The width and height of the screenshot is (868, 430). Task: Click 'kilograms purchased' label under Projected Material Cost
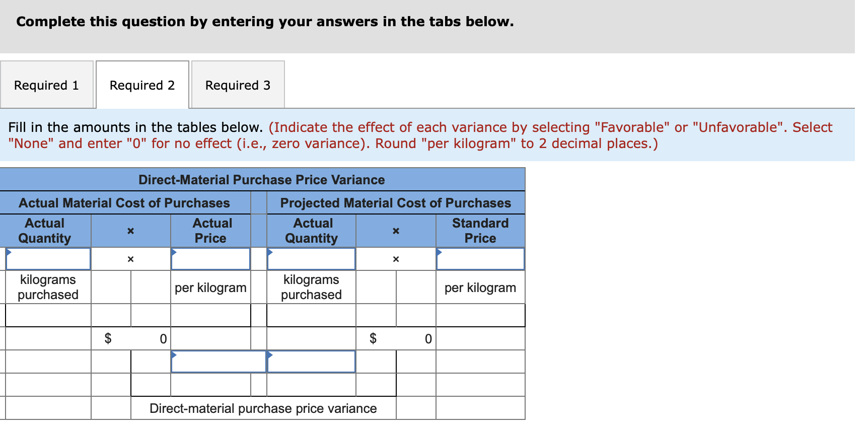click(311, 287)
